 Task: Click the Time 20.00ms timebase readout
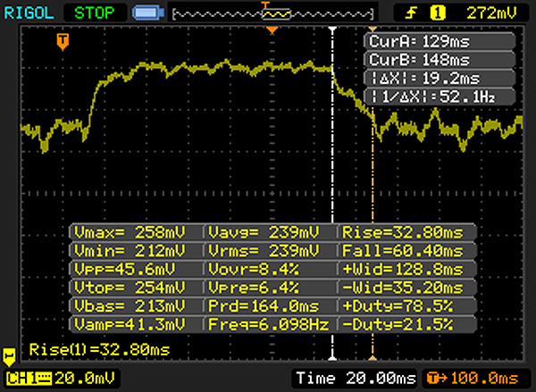[356, 379]
